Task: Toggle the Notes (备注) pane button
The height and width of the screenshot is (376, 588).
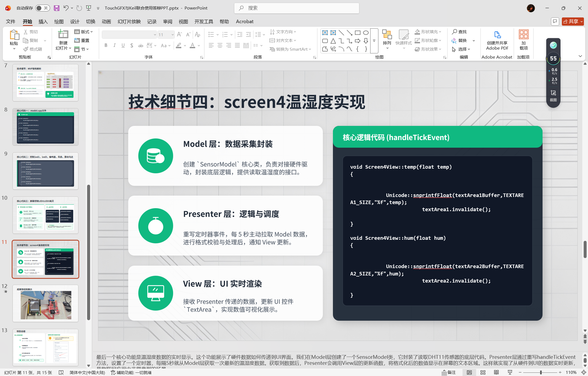Action: 449,372
